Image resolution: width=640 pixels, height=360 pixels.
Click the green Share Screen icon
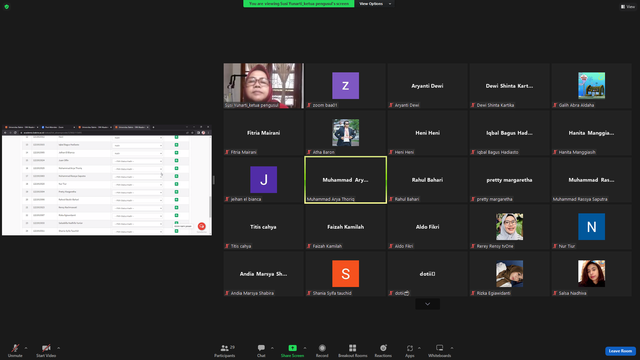292,348
